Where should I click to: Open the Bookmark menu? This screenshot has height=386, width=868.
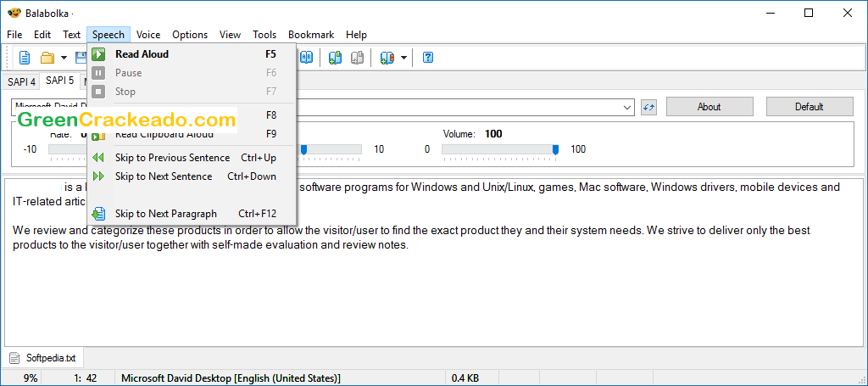310,35
